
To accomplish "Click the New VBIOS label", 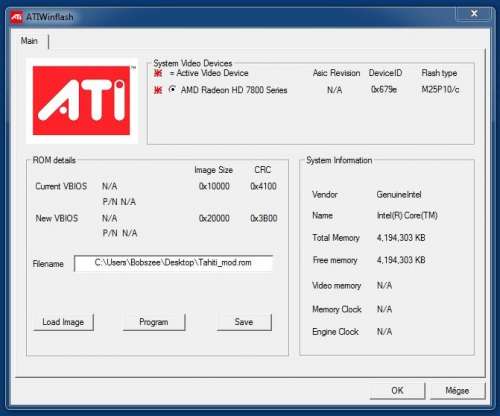I will coord(57,218).
